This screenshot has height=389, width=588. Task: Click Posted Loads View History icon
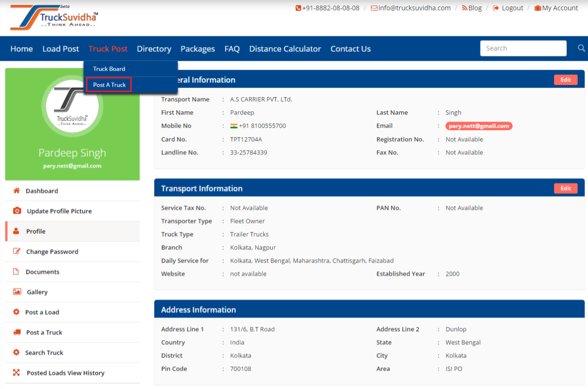(x=17, y=372)
